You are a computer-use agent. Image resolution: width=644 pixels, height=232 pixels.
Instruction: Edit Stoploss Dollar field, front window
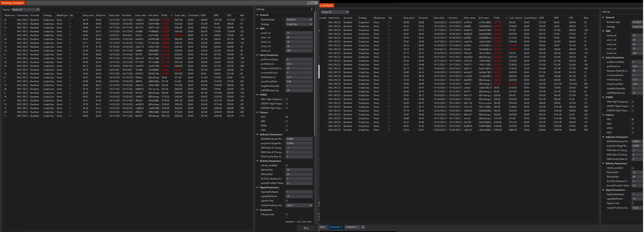click(x=299, y=68)
